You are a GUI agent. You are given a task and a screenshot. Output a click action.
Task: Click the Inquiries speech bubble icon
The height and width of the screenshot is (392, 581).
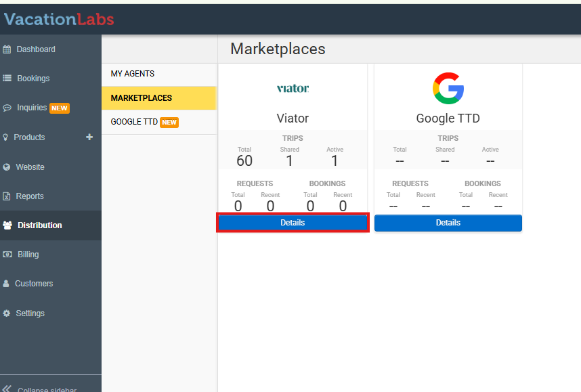[x=7, y=108]
